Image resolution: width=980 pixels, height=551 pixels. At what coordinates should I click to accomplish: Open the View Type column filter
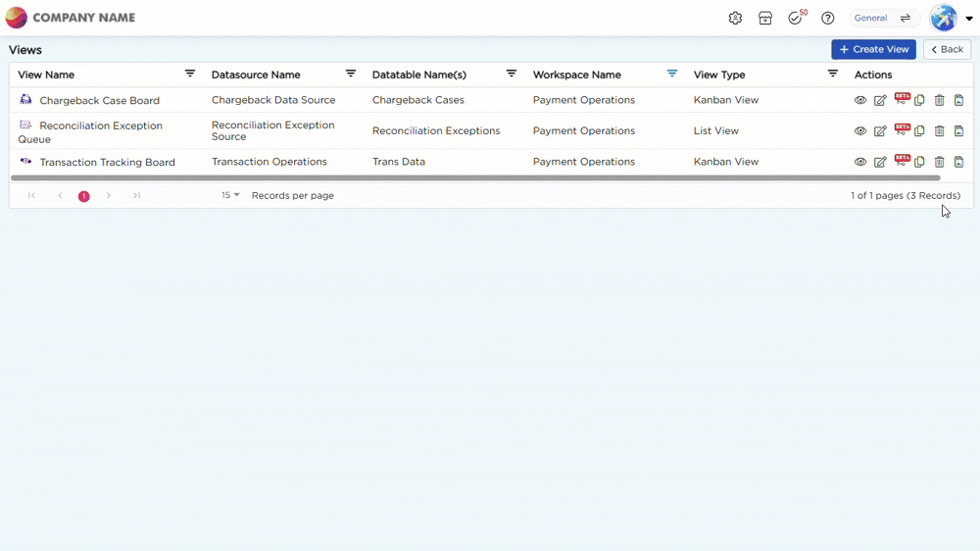point(832,74)
